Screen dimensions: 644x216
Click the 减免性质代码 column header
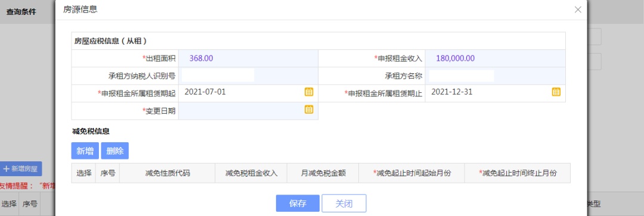[x=168, y=173]
